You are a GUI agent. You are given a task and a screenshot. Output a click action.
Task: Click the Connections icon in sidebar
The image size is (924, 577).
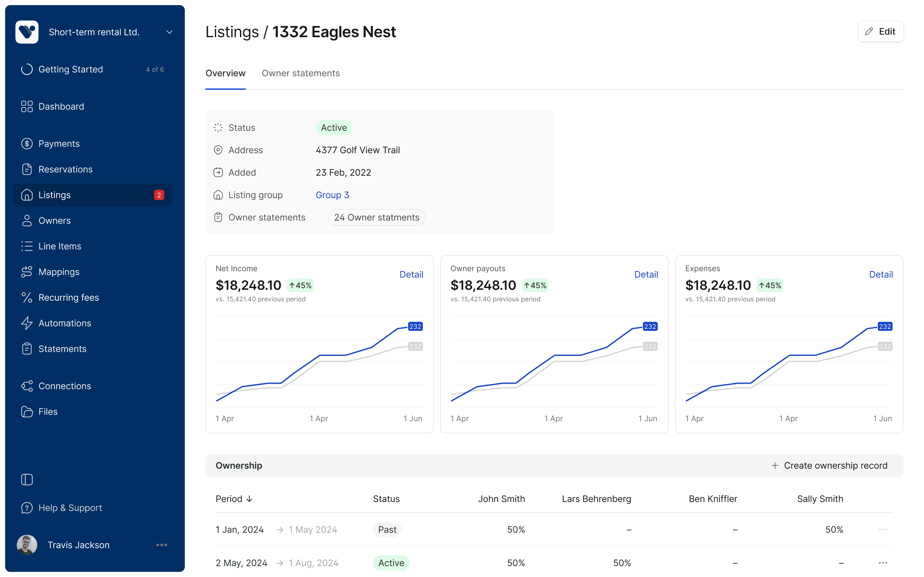(x=27, y=386)
